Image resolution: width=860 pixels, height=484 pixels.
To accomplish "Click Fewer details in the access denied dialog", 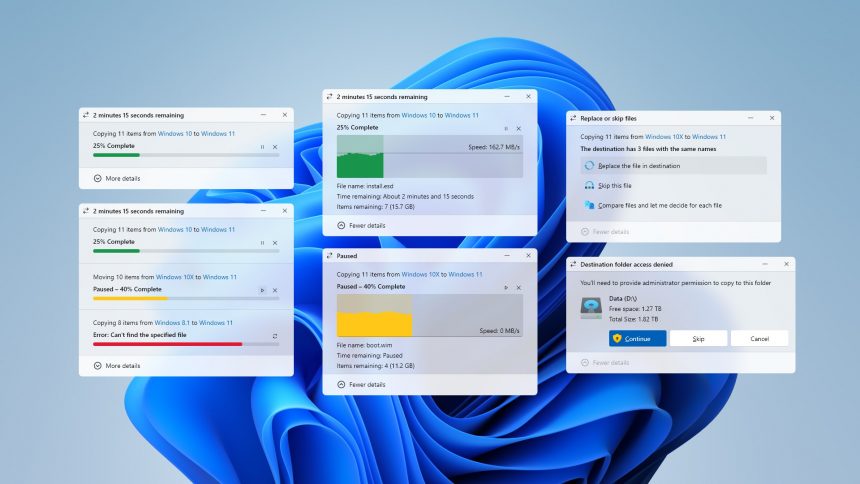I will (605, 363).
